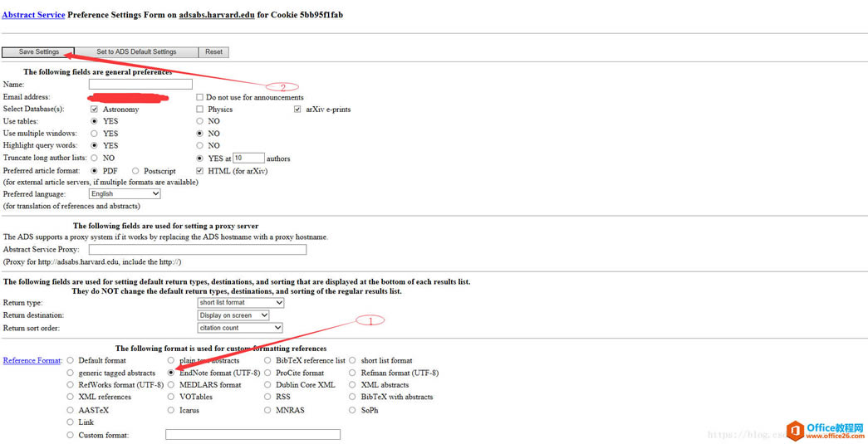The height and width of the screenshot is (444, 868).
Task: Select Default format radio button
Action: click(70, 360)
